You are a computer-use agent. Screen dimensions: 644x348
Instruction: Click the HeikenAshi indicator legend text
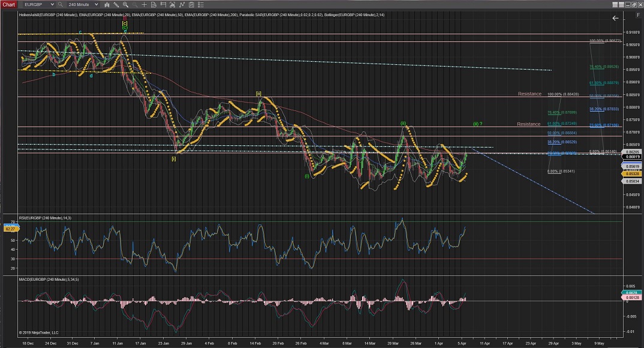pos(49,15)
